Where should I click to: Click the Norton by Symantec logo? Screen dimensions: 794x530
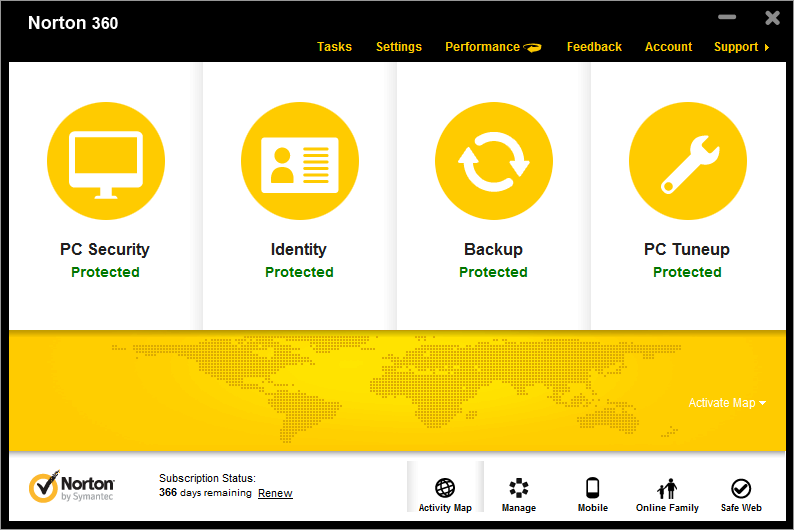(x=71, y=486)
